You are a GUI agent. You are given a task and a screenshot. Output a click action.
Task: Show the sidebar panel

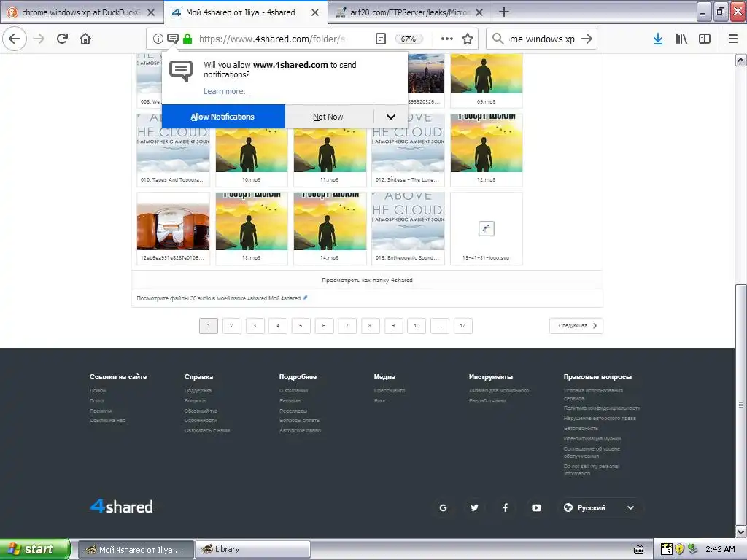[705, 39]
